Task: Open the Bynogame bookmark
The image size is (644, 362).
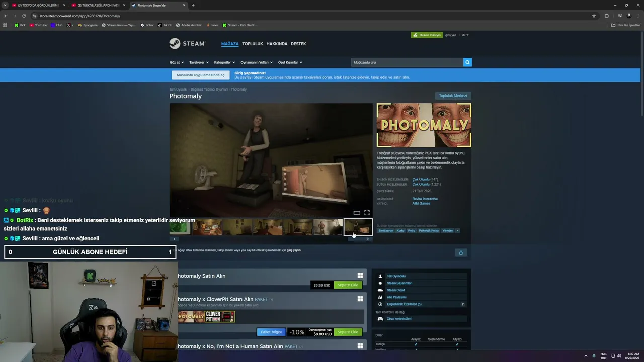Action: pyautogui.click(x=88, y=25)
